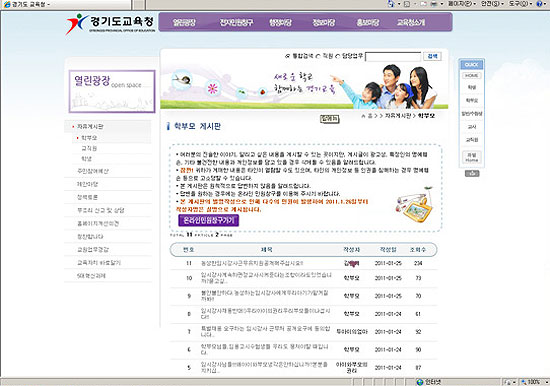This screenshot has width=550, height=386.
Task: Open the 홍보마당 top menu
Action: 368,23
